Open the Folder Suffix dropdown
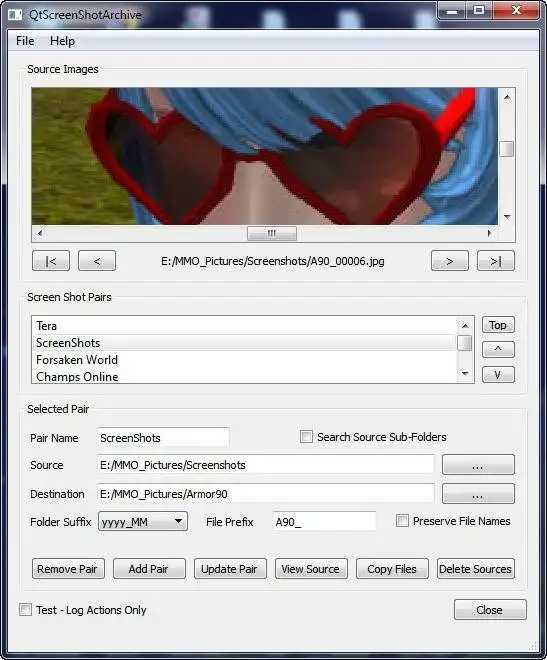Viewport: 547px width, 660px height. (x=143, y=522)
